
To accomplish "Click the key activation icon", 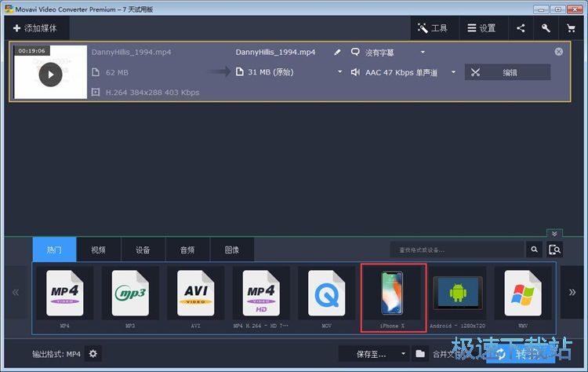I will click(546, 28).
